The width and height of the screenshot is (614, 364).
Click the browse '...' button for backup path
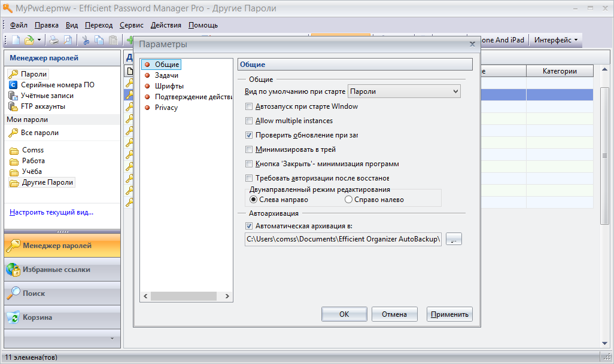tap(454, 239)
